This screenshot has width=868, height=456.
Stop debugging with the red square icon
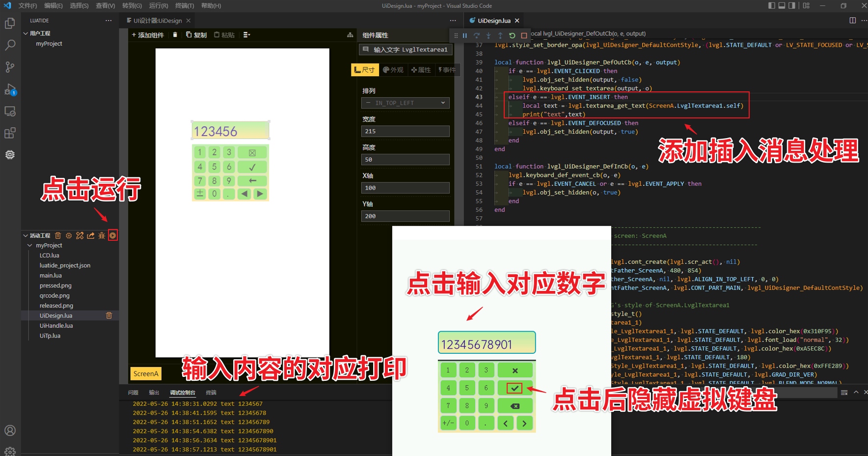coord(524,35)
